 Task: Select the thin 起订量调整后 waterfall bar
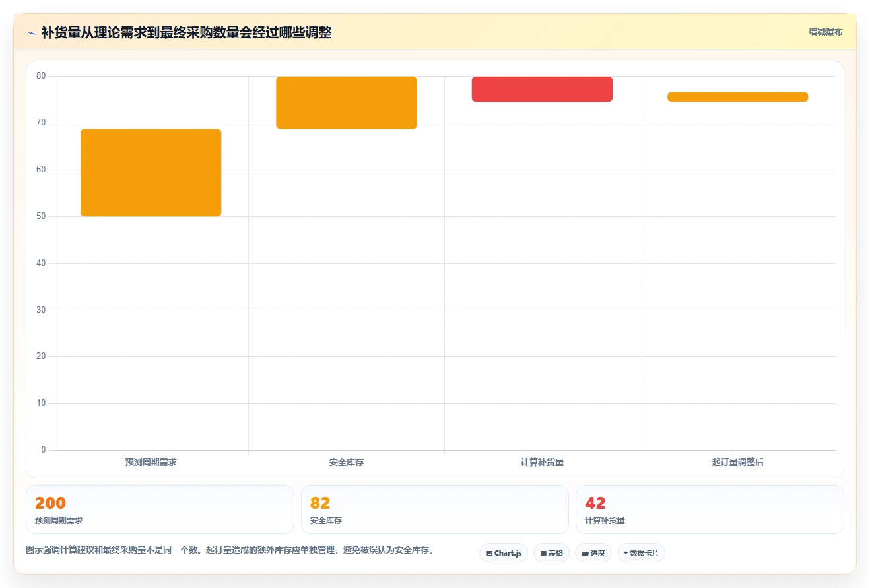pos(737,97)
